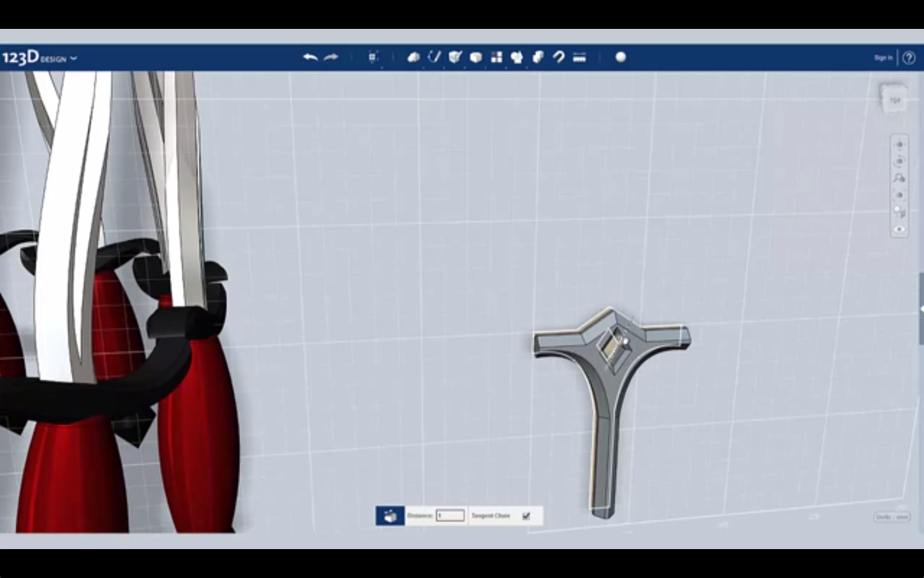Select the Zoom magnifier tool

click(899, 178)
